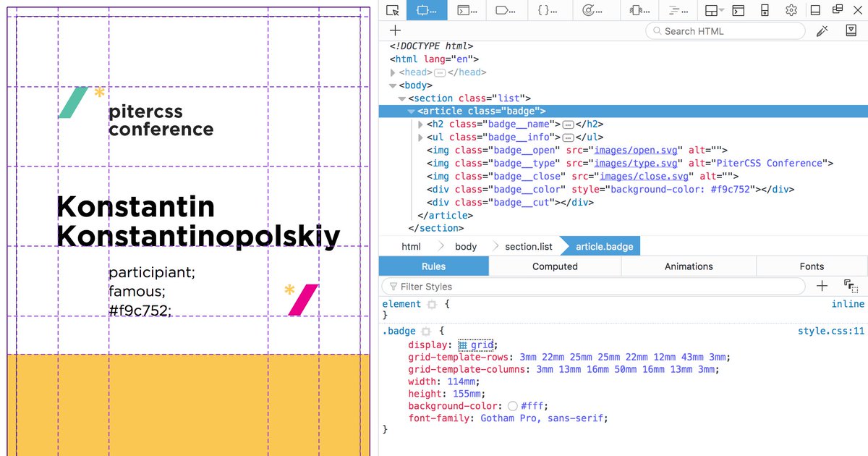The height and width of the screenshot is (456, 868).
Task: Collapse the section class list node
Action: click(402, 98)
